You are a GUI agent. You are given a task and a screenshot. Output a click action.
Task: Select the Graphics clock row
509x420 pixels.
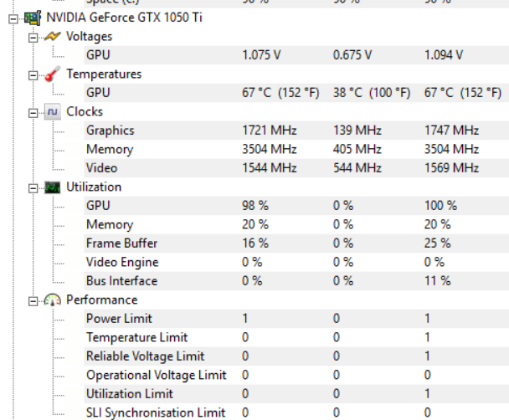click(296, 131)
